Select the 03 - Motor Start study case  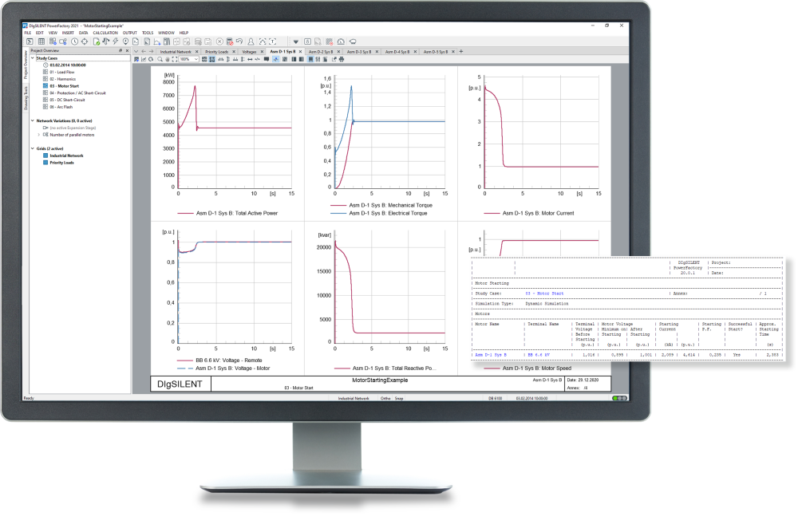coord(64,86)
